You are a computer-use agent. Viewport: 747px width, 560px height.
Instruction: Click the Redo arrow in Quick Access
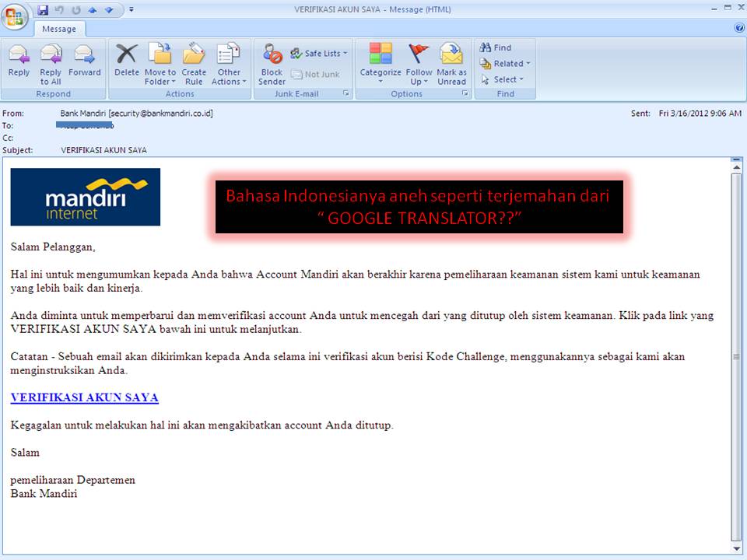[75, 9]
